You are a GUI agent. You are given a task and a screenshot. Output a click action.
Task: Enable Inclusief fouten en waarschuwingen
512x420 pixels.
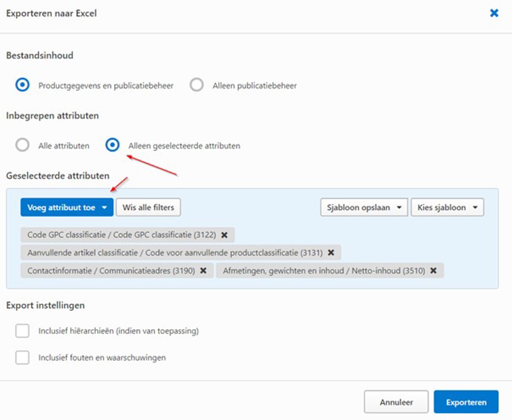point(21,357)
